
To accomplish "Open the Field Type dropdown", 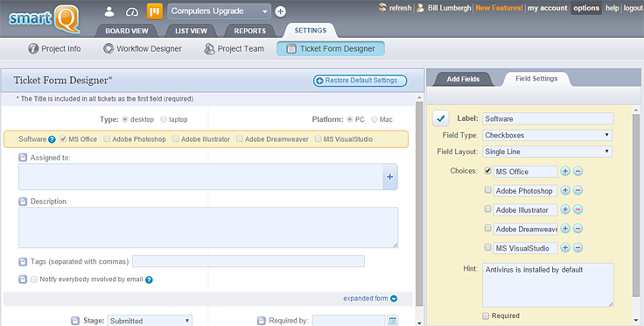I will (547, 135).
